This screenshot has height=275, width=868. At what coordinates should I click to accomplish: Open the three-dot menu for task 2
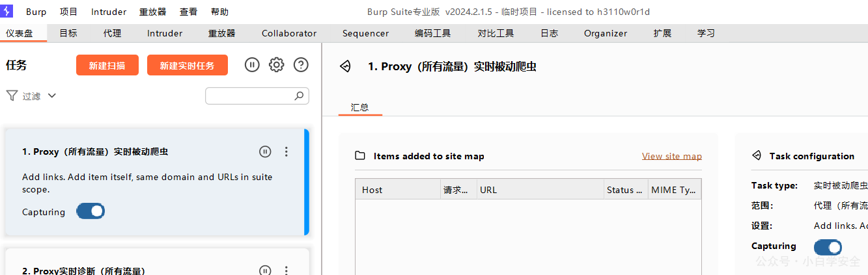286,270
